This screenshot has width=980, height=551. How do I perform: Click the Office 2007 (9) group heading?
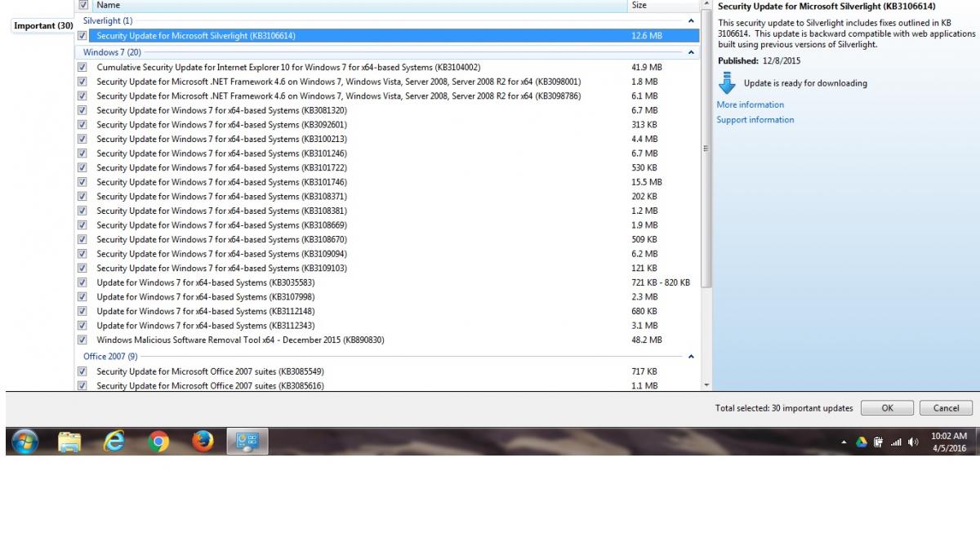click(110, 357)
